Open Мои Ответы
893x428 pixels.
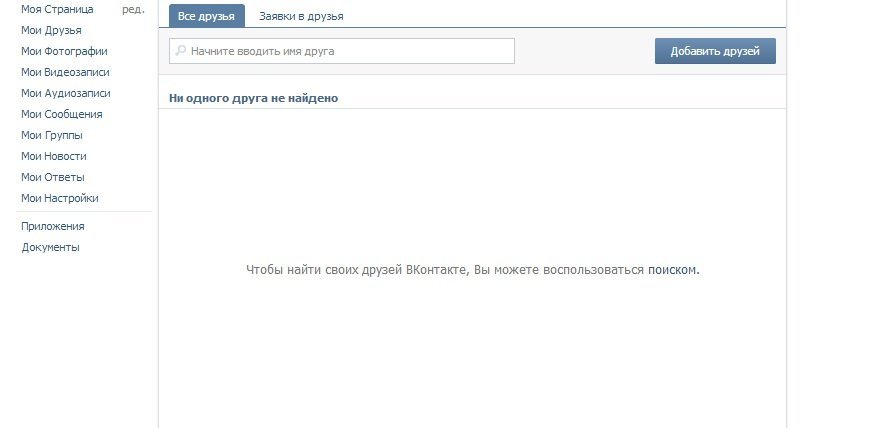pyautogui.click(x=53, y=177)
